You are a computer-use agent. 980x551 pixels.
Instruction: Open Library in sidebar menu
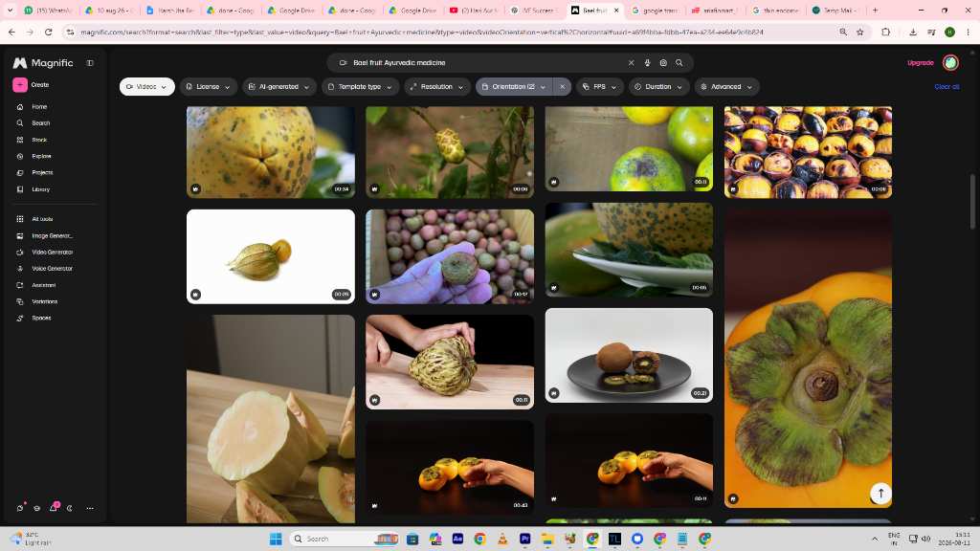(x=40, y=189)
